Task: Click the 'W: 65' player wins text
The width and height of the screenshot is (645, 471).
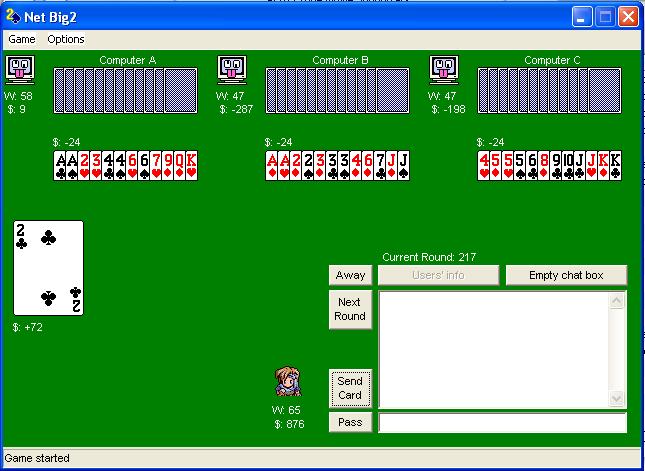Action: click(x=286, y=410)
